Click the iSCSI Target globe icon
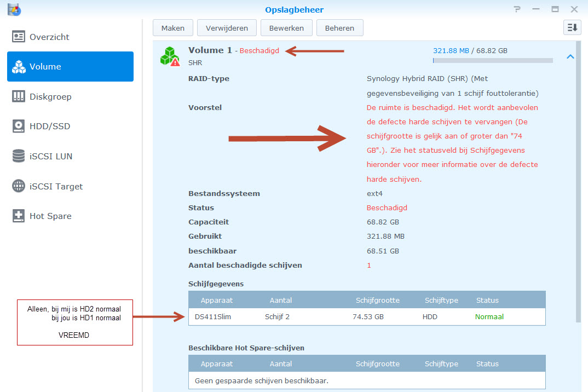588x392 pixels. (19, 186)
